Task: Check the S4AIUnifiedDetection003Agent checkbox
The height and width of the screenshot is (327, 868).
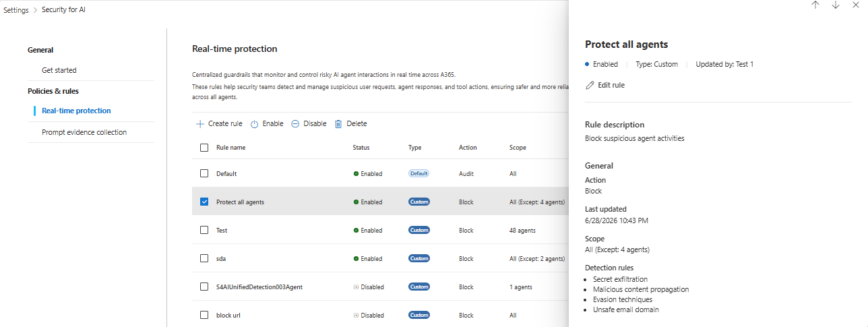Action: (204, 287)
